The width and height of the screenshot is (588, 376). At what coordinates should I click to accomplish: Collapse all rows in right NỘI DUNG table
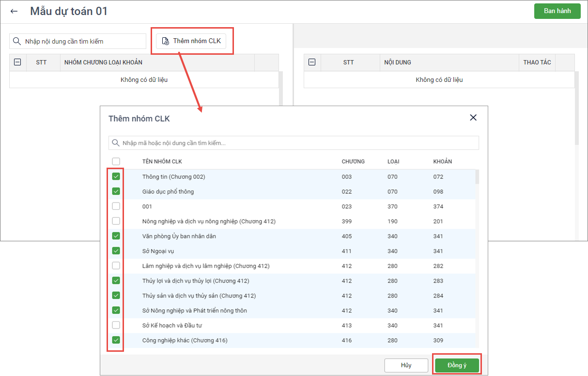pos(312,62)
